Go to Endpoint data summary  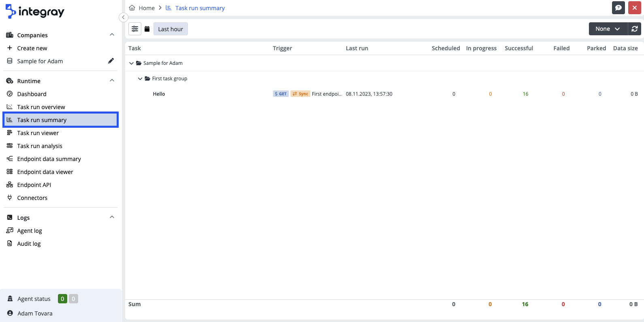[49, 159]
